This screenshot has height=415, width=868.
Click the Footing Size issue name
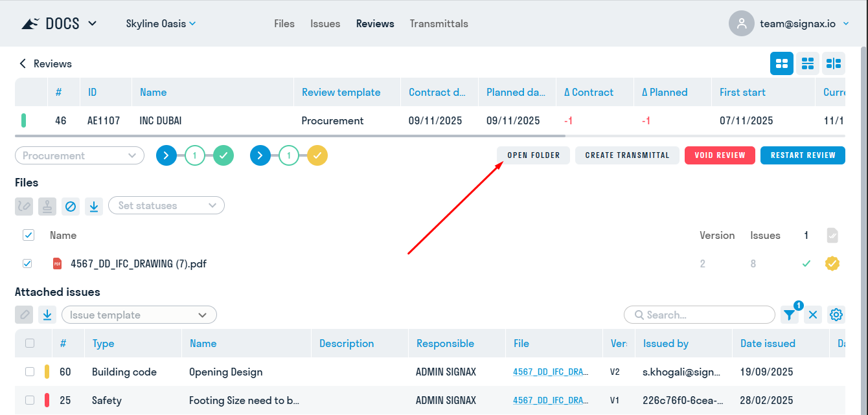(244, 400)
